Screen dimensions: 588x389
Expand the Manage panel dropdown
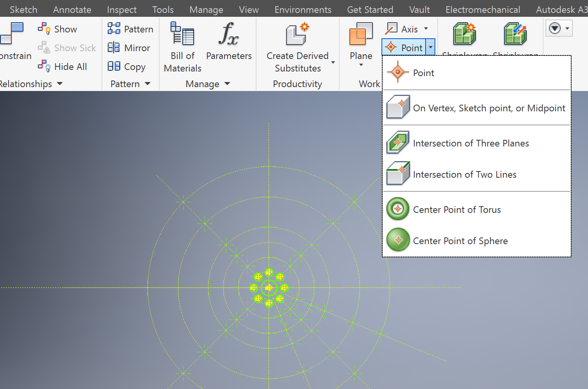[227, 84]
